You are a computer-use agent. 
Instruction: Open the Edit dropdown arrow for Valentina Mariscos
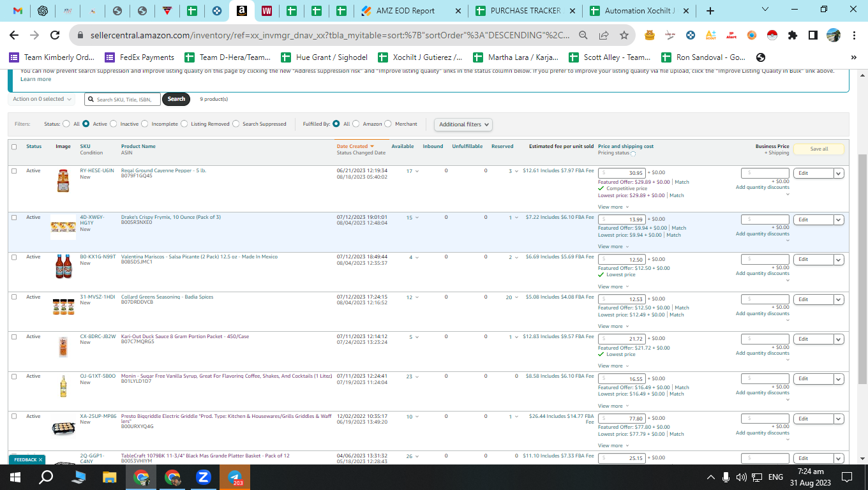pyautogui.click(x=839, y=260)
